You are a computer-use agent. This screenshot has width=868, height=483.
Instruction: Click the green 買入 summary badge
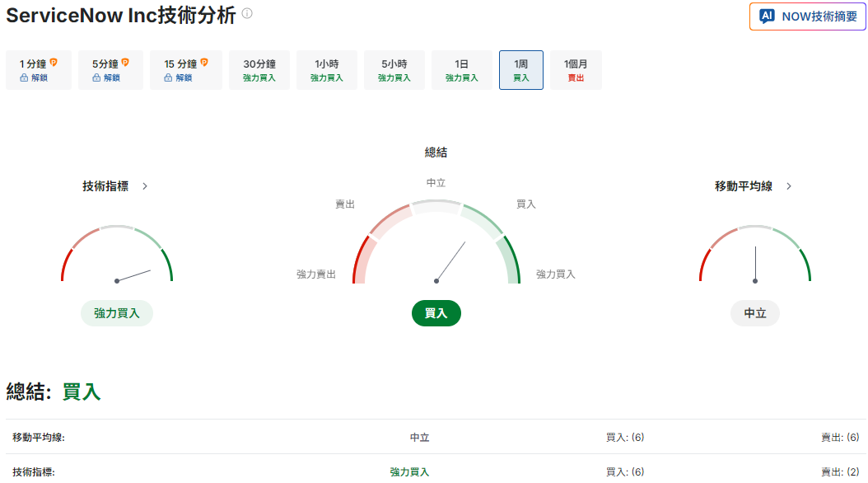436,313
